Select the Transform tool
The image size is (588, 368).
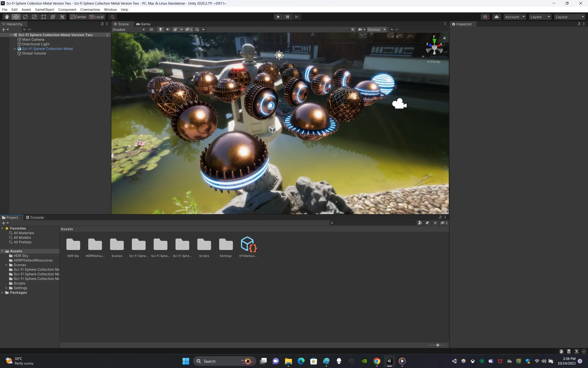tap(53, 17)
